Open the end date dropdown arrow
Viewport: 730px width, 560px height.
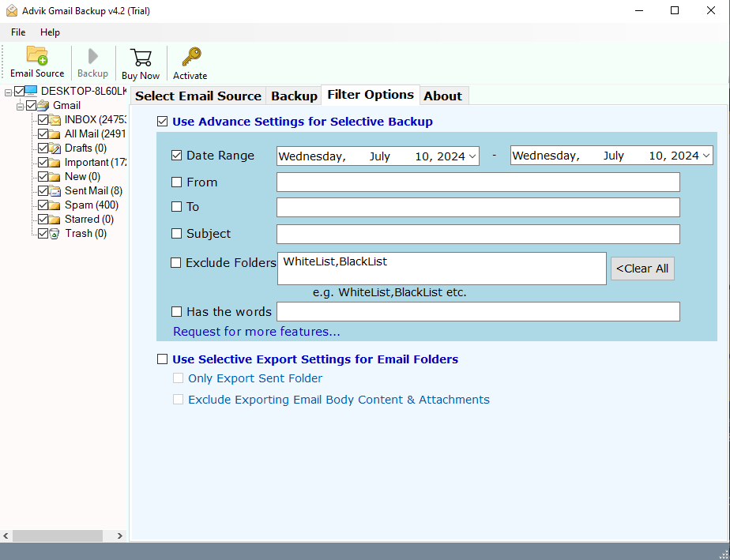pos(706,156)
